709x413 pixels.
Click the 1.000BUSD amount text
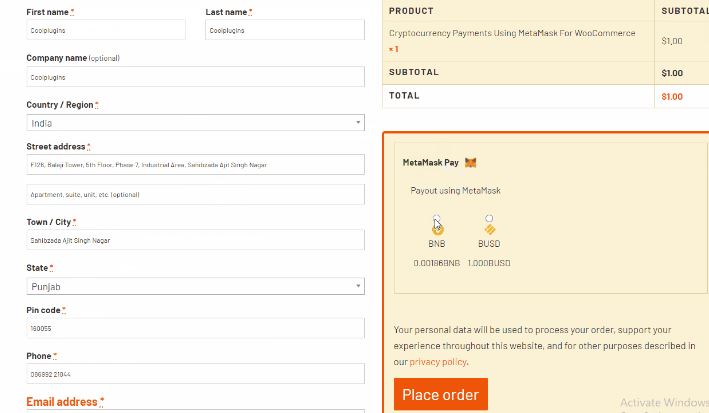[489, 263]
